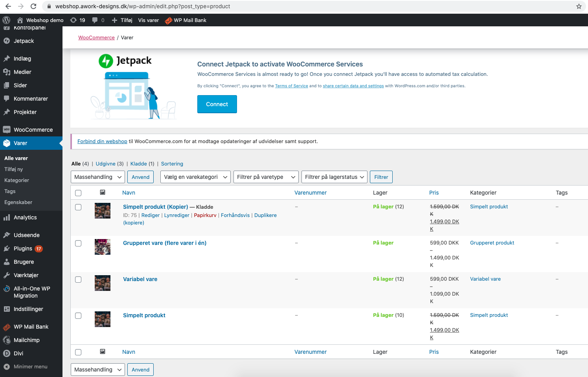The height and width of the screenshot is (377, 588).
Task: Sort products by the top Pris header
Action: tap(434, 193)
